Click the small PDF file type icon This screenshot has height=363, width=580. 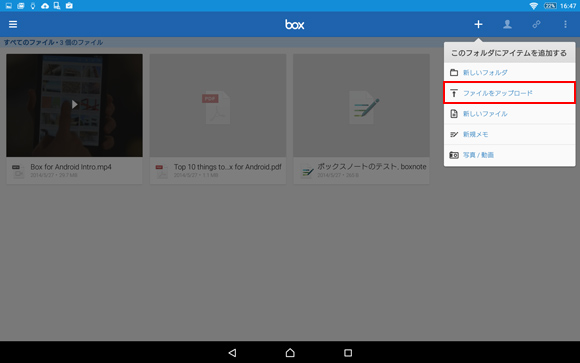point(161,171)
